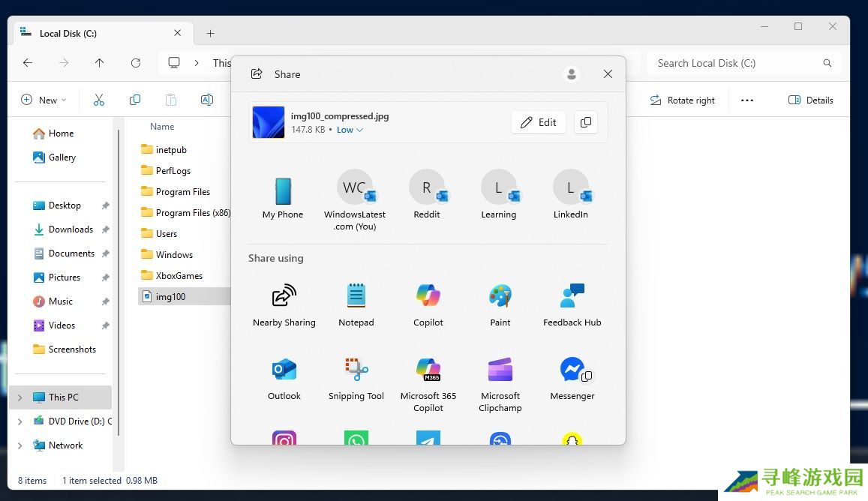This screenshot has height=501, width=868.
Task: Click the Local Disk (C:) tab
Action: pyautogui.click(x=104, y=33)
